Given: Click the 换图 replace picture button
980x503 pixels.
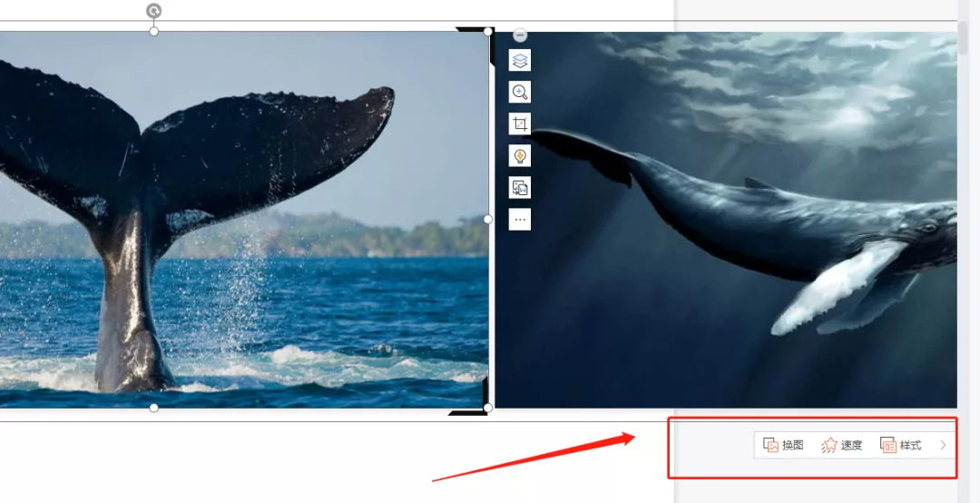Looking at the screenshot, I should pyautogui.click(x=784, y=445).
